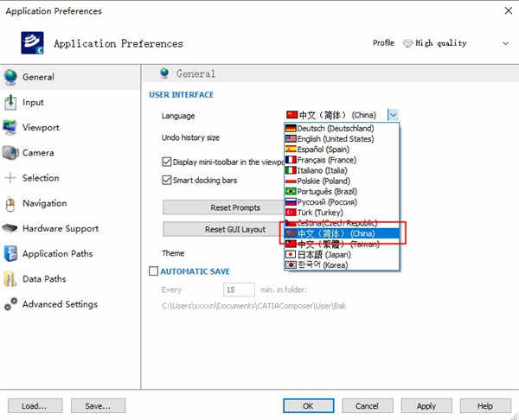Choose čeština (Czech Republic) language
This screenshot has width=519, height=420.
[x=342, y=223]
